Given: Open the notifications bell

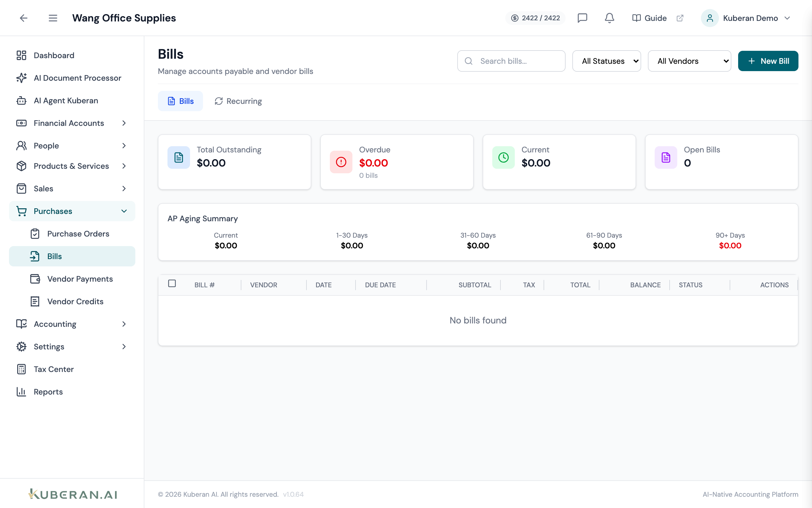Looking at the screenshot, I should click(x=609, y=18).
